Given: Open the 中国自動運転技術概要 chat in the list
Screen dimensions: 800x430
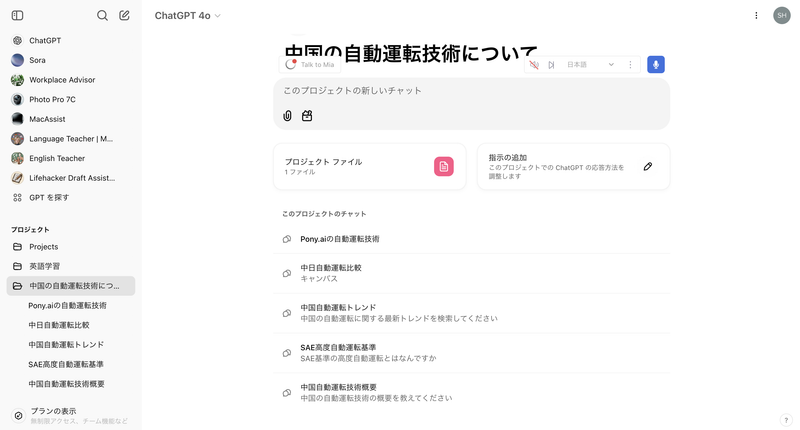Looking at the screenshot, I should pyautogui.click(x=471, y=392).
